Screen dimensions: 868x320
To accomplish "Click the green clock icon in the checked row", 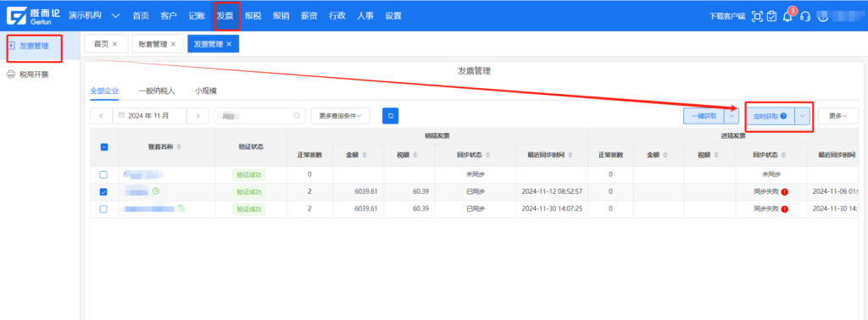I will tap(156, 191).
